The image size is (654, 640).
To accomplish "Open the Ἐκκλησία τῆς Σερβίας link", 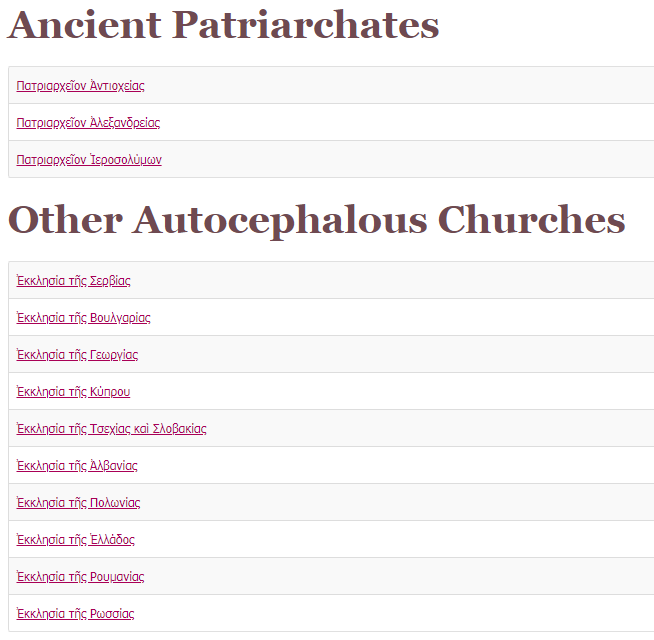I will click(x=73, y=281).
